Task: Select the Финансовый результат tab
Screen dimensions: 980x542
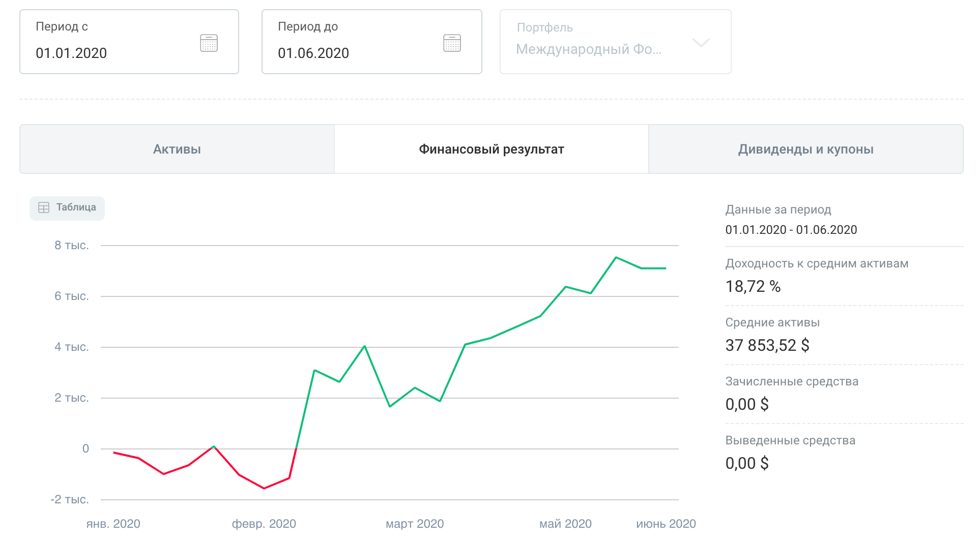Action: 492,149
